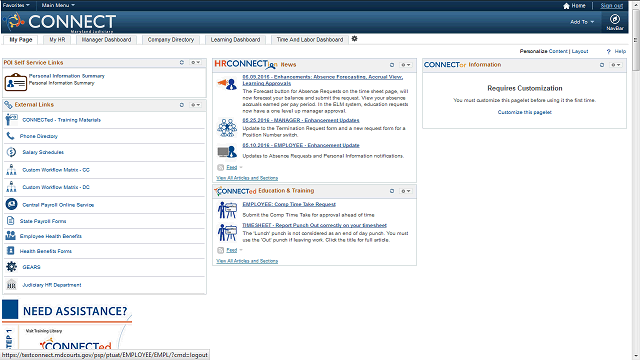Open the Learning Dashboard tab
This screenshot has width=640, height=360.
tap(235, 40)
